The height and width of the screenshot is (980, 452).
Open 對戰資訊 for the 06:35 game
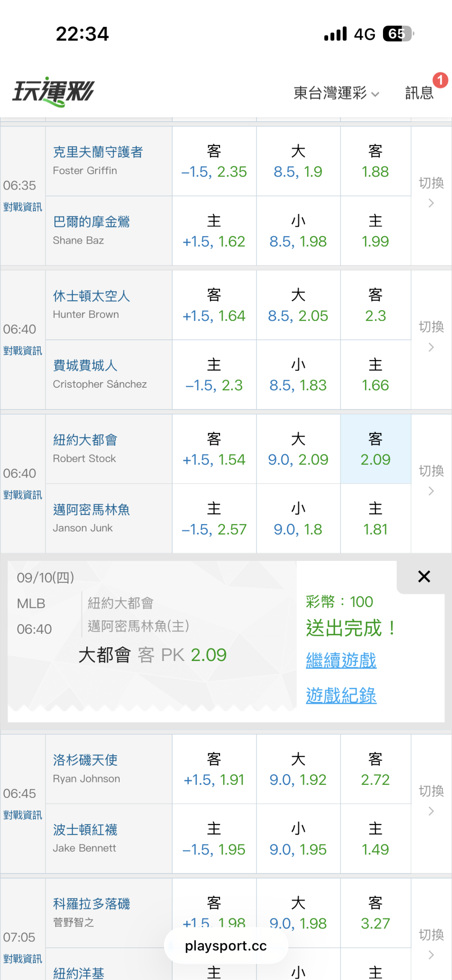(23, 207)
